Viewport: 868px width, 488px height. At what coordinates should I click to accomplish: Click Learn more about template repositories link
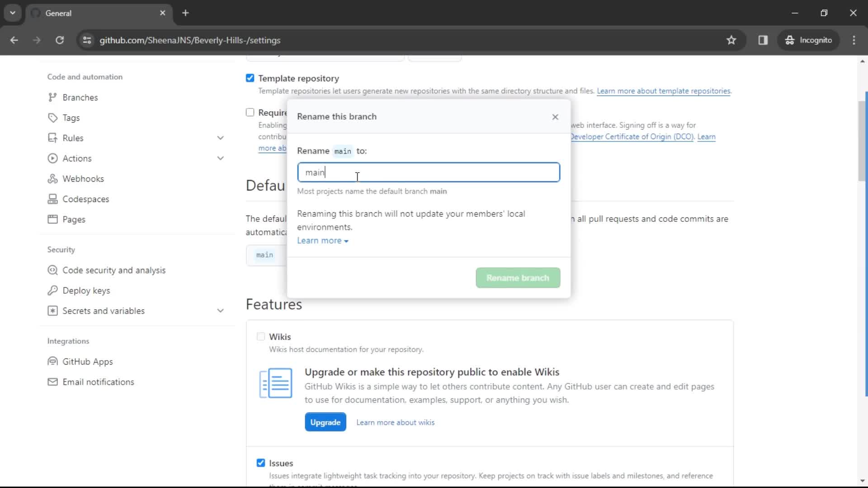point(664,90)
